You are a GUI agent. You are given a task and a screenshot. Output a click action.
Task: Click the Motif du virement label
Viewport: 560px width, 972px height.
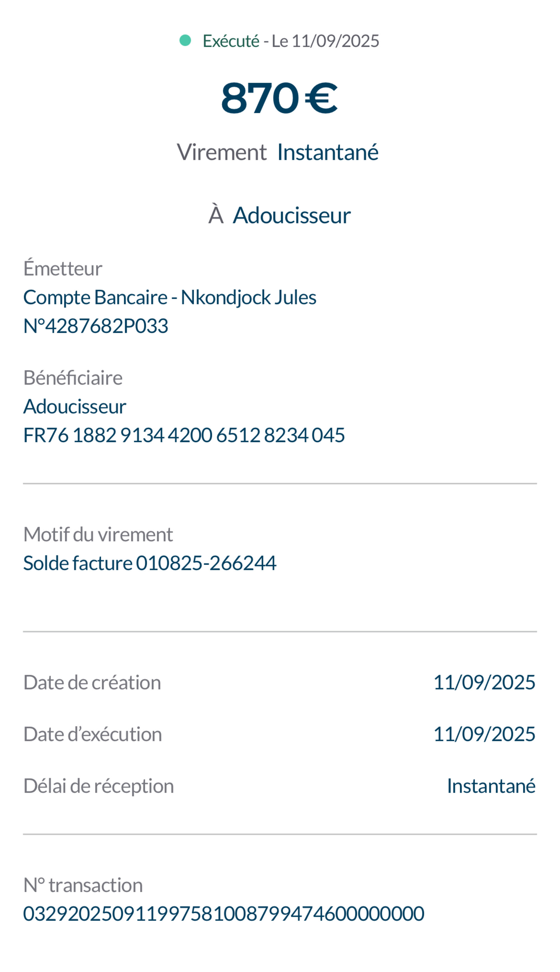click(98, 534)
